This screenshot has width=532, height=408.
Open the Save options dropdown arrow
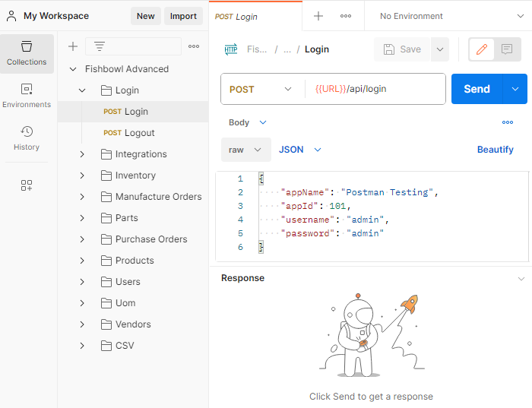pos(440,49)
